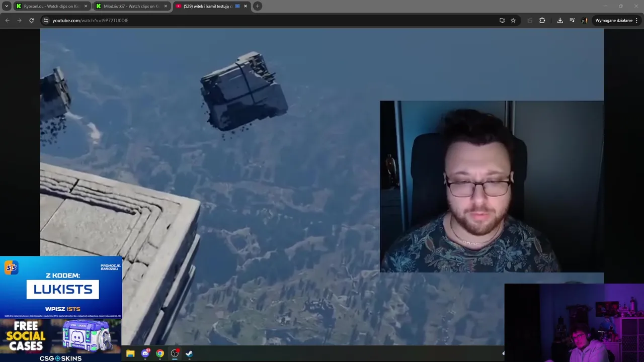Click the streamer facecam overlay in video
The height and width of the screenshot is (362, 644).
point(492,187)
